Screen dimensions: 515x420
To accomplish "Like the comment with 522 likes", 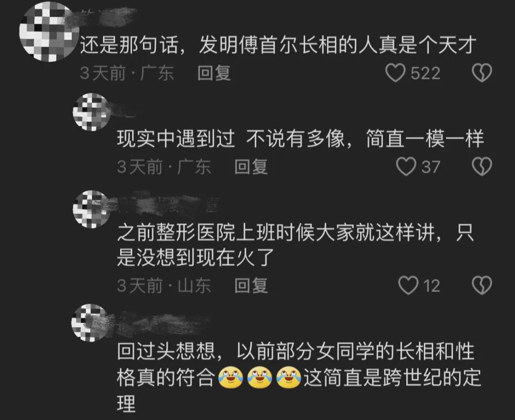I will pos(395,72).
